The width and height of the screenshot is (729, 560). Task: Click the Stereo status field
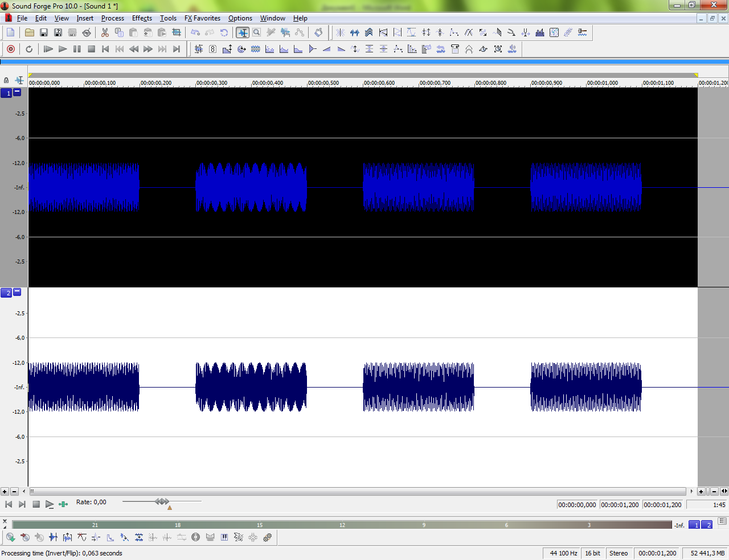tap(618, 553)
